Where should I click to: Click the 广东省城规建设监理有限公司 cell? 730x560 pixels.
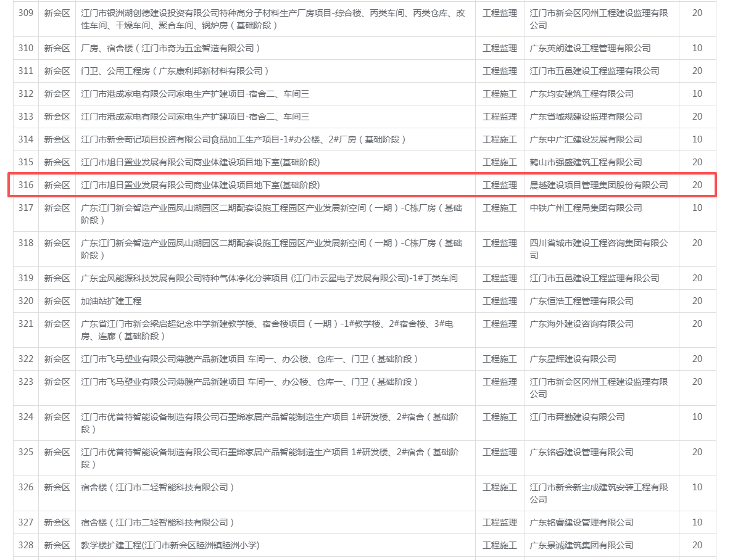pyautogui.click(x=586, y=117)
